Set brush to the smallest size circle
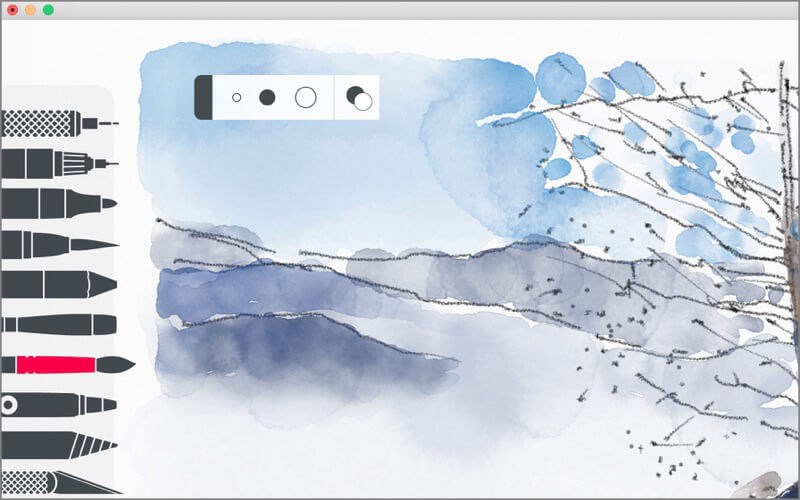The height and width of the screenshot is (500, 800). [x=236, y=97]
